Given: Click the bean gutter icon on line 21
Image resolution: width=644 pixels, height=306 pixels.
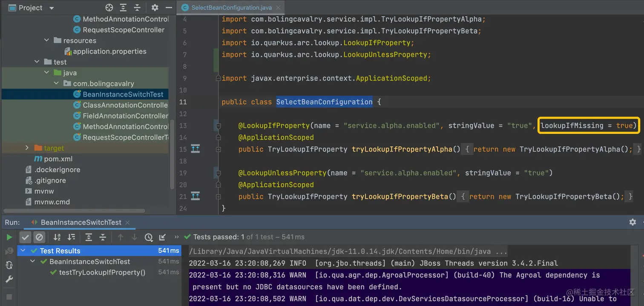Looking at the screenshot, I should coord(195,196).
